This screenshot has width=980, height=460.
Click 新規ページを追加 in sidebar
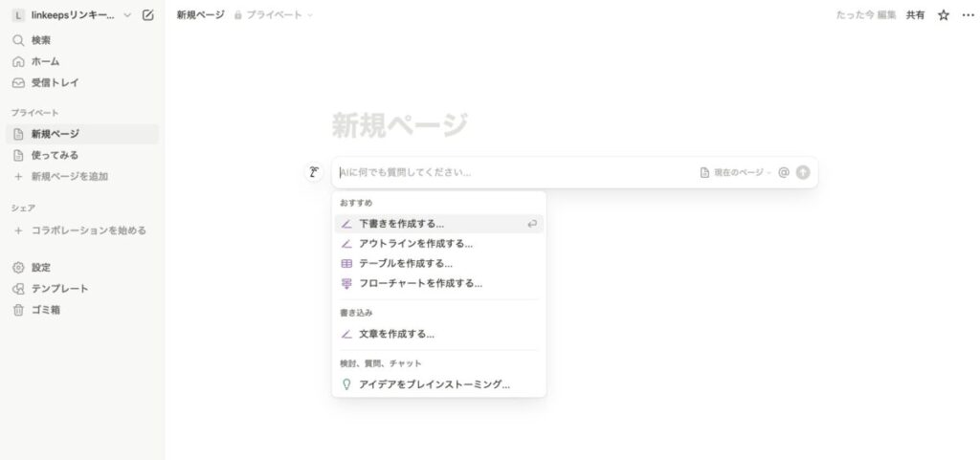point(82,177)
